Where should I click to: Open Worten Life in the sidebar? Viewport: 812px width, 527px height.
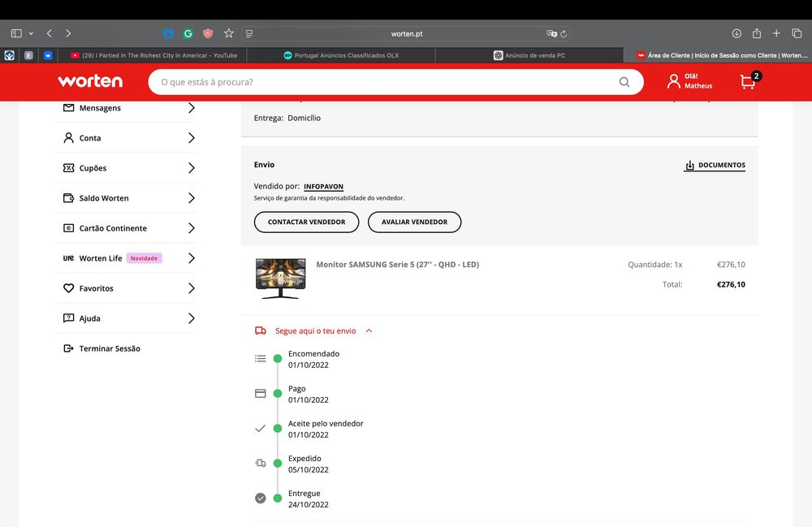(101, 257)
